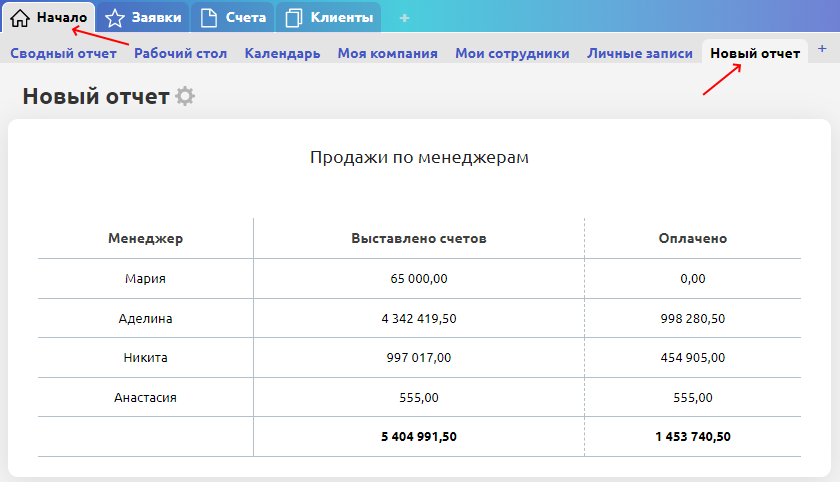The height and width of the screenshot is (482, 840).
Task: Add new sub-tab with plus icon
Action: [x=822, y=49]
